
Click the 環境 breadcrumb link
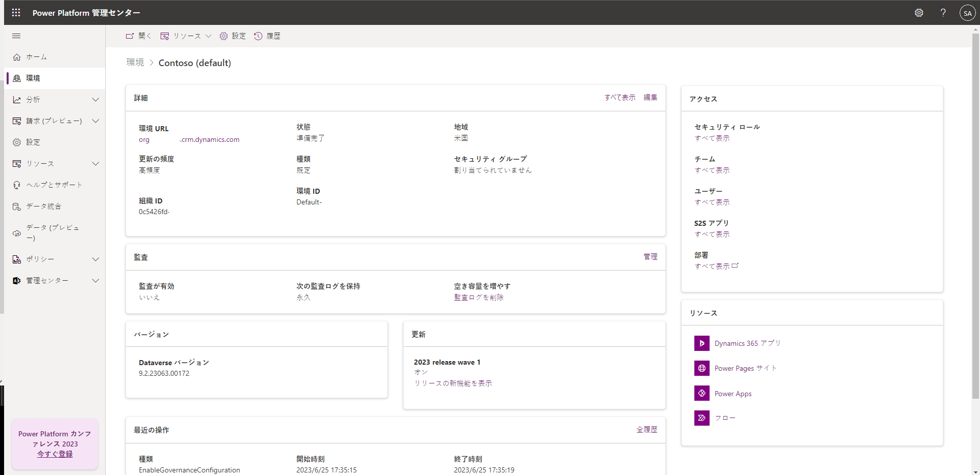135,63
